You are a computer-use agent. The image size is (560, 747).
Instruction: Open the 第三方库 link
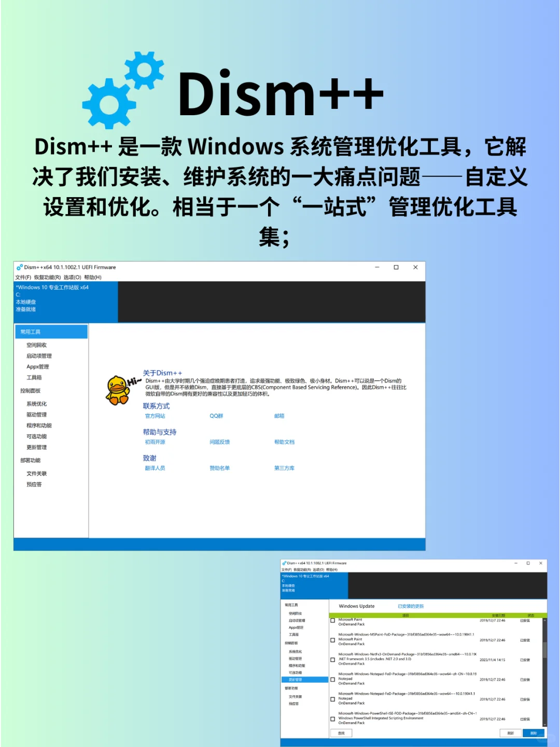coord(284,468)
